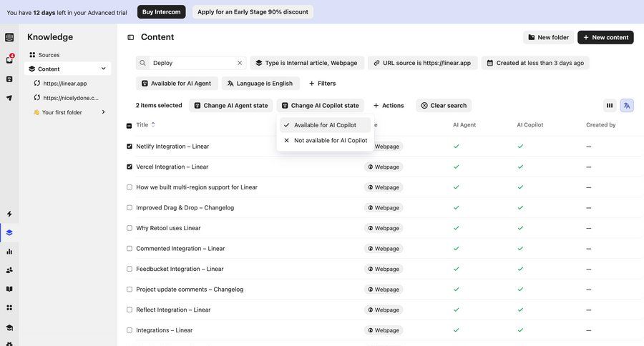Click the AI Agent column header

tap(464, 125)
